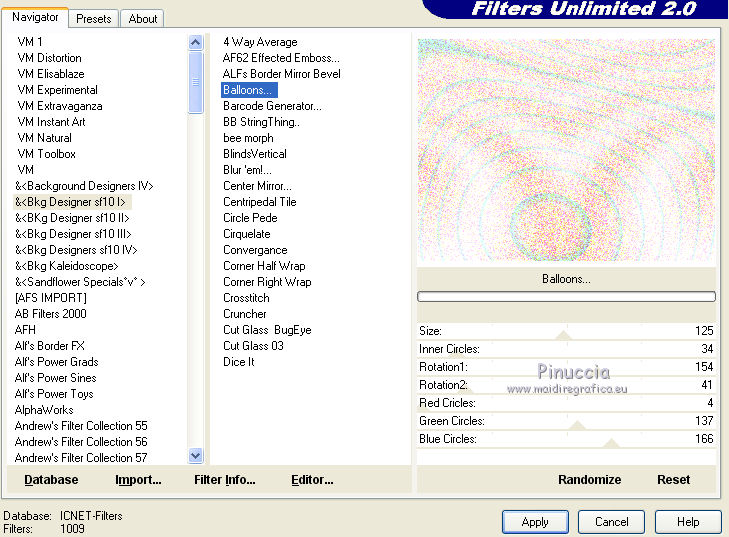The image size is (729, 537).
Task: Choose Barcode Generator... filter
Action: (x=272, y=106)
